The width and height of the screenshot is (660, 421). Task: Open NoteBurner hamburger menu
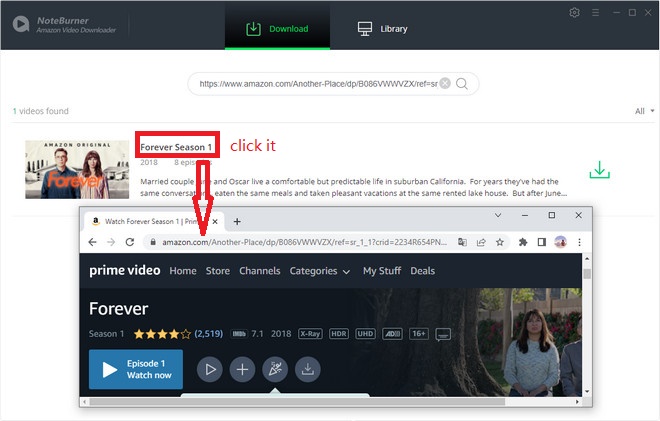595,13
